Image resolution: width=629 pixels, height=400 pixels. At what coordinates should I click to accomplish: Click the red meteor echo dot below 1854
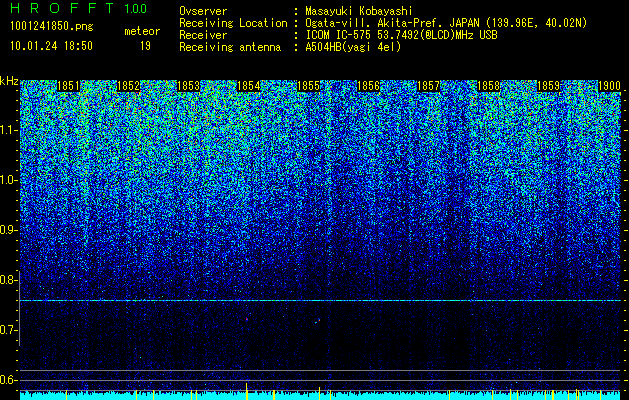pos(247,319)
